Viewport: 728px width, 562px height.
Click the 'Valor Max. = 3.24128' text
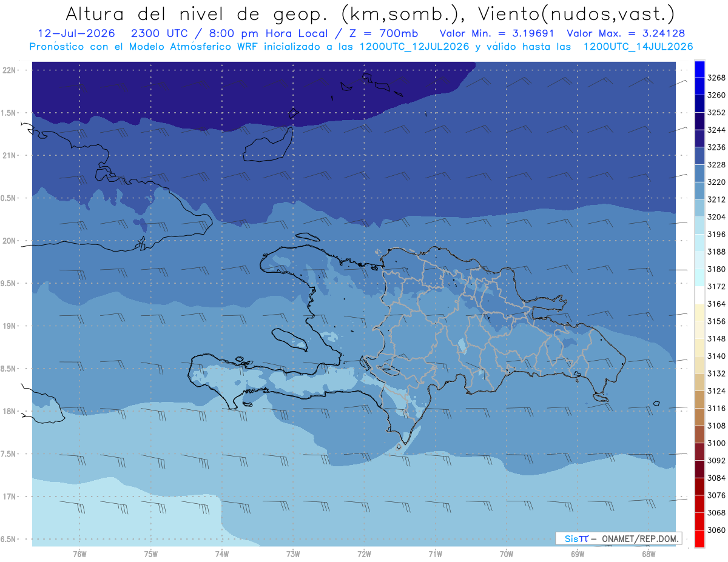[x=625, y=34]
